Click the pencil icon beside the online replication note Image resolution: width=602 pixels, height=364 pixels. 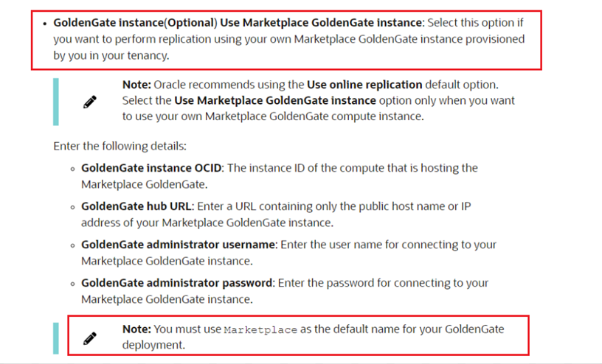[x=89, y=102]
